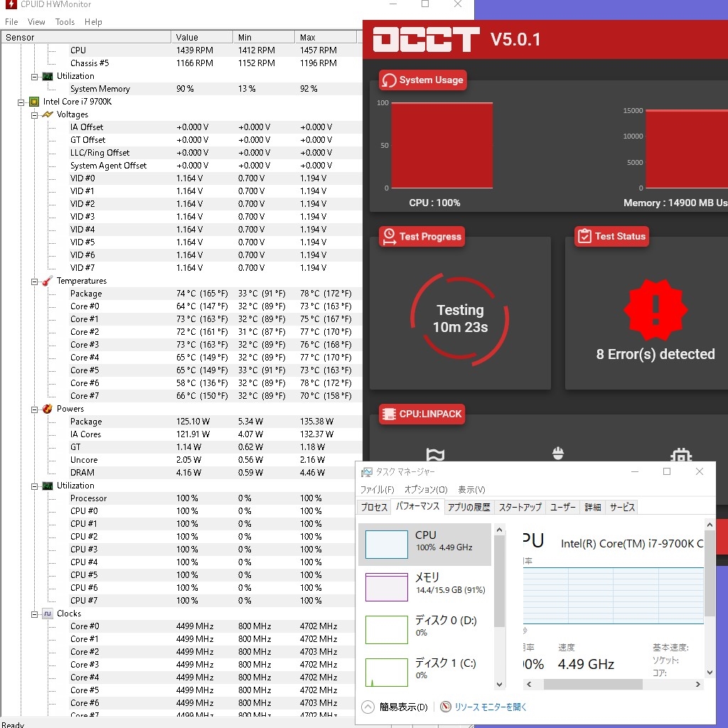The width and height of the screenshot is (728, 728).
Task: Click the Test Progress label in OCCT
Action: point(422,236)
